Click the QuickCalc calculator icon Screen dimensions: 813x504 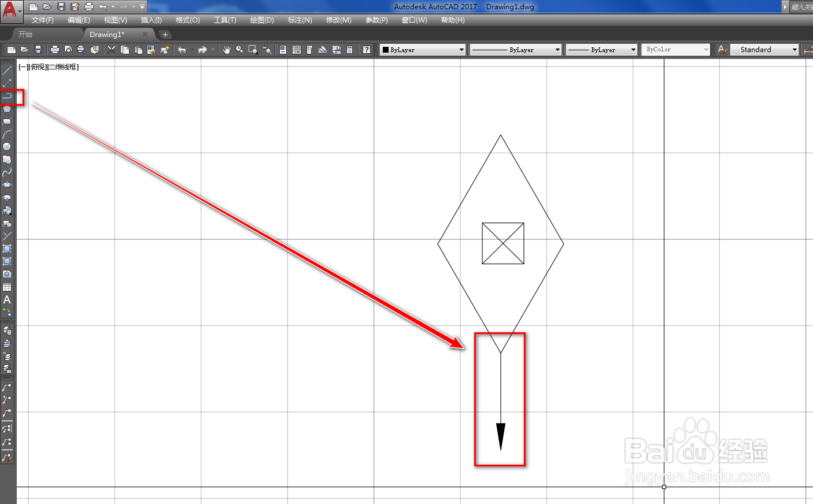pyautogui.click(x=349, y=50)
